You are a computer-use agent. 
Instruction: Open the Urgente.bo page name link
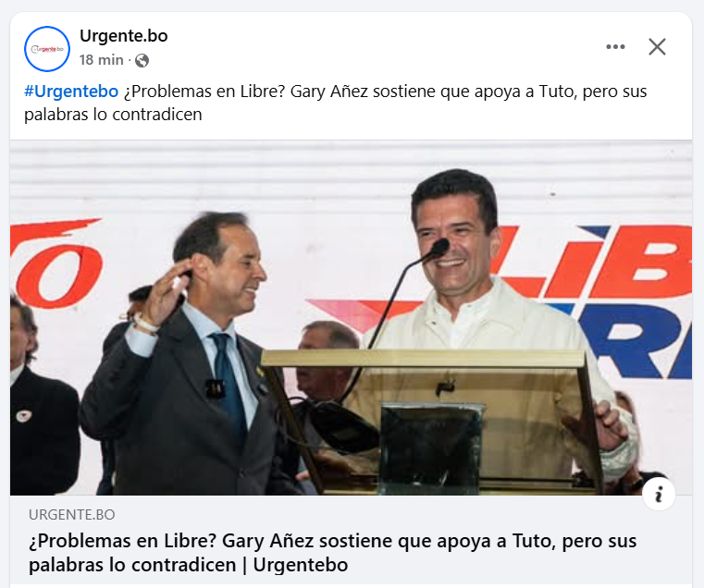pos(123,36)
